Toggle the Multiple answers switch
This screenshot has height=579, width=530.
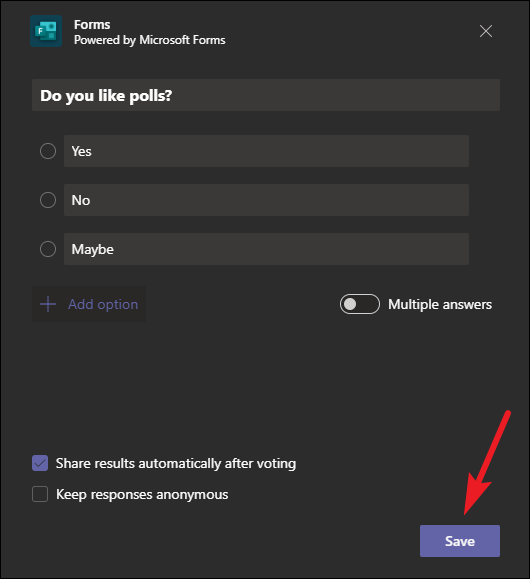[x=360, y=304]
